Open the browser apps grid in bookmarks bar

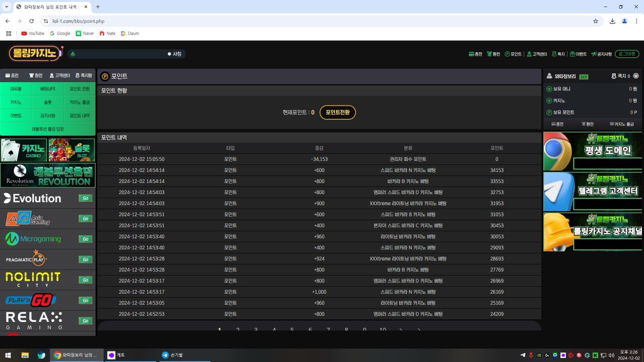(9, 33)
